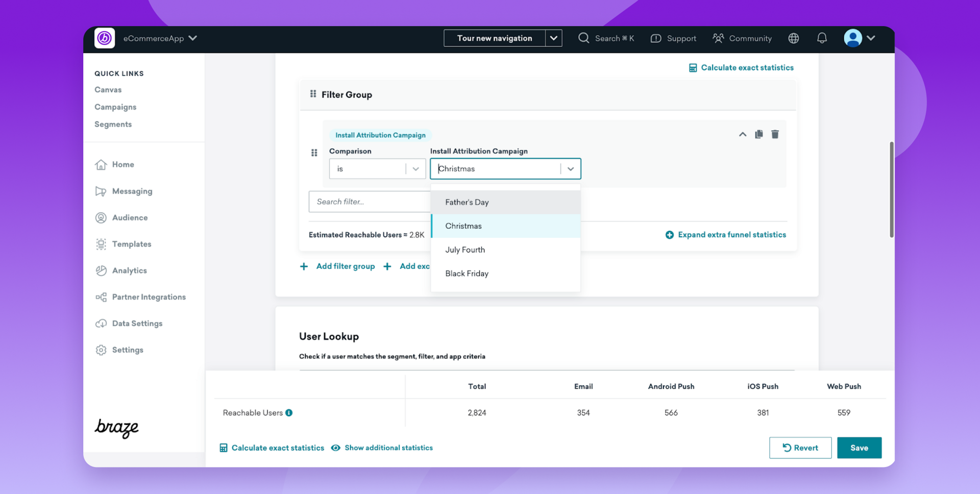Click the Reachable Users info icon
Viewport: 980px width, 494px height.
289,413
